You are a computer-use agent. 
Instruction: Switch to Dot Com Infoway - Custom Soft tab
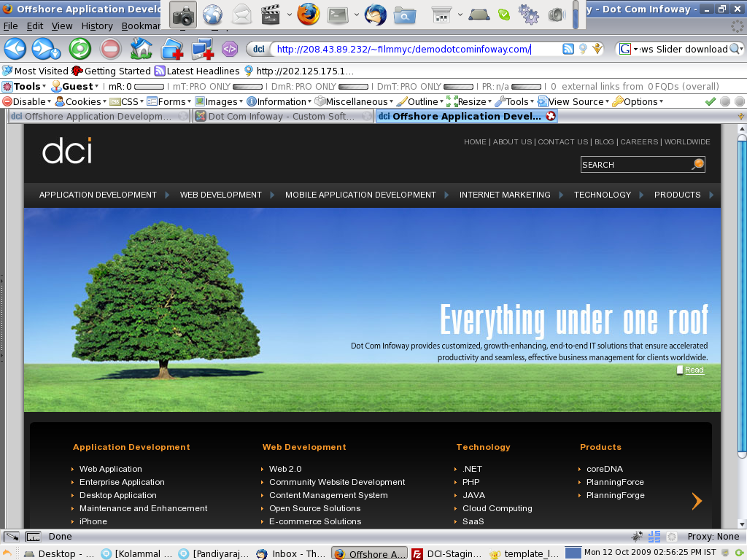point(282,116)
